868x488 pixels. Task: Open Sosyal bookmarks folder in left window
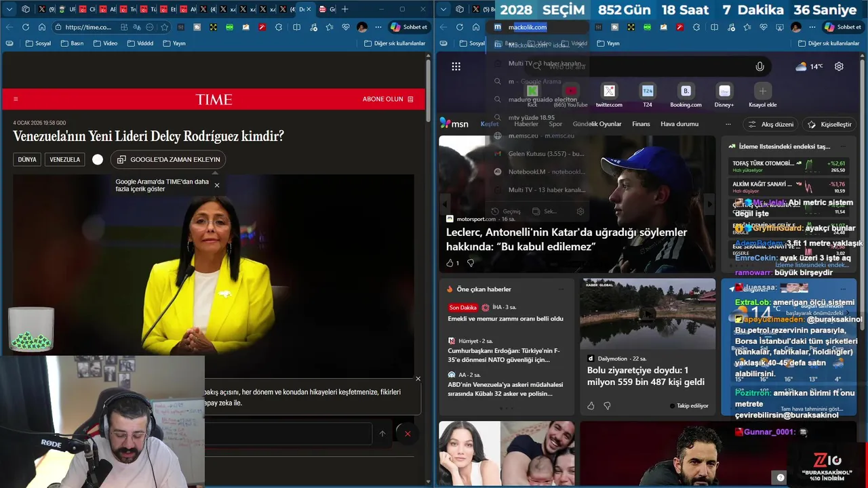[x=38, y=43]
